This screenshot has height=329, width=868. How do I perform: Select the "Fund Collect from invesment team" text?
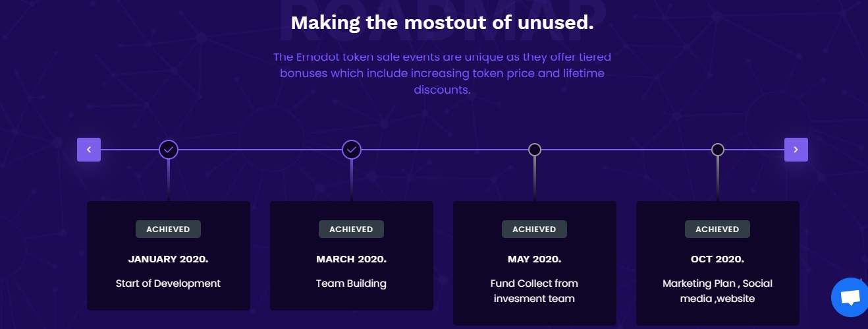pyautogui.click(x=534, y=291)
